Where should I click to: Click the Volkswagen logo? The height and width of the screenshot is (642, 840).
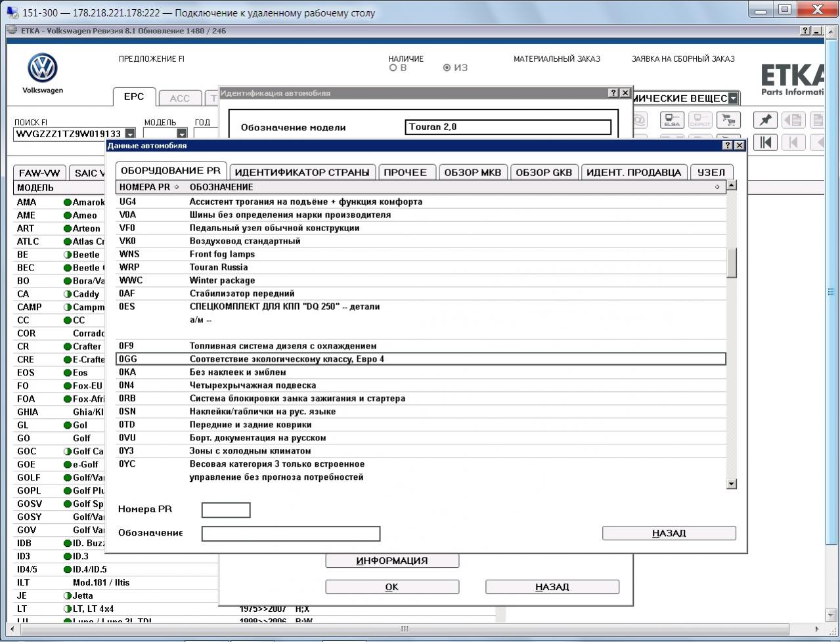point(43,68)
